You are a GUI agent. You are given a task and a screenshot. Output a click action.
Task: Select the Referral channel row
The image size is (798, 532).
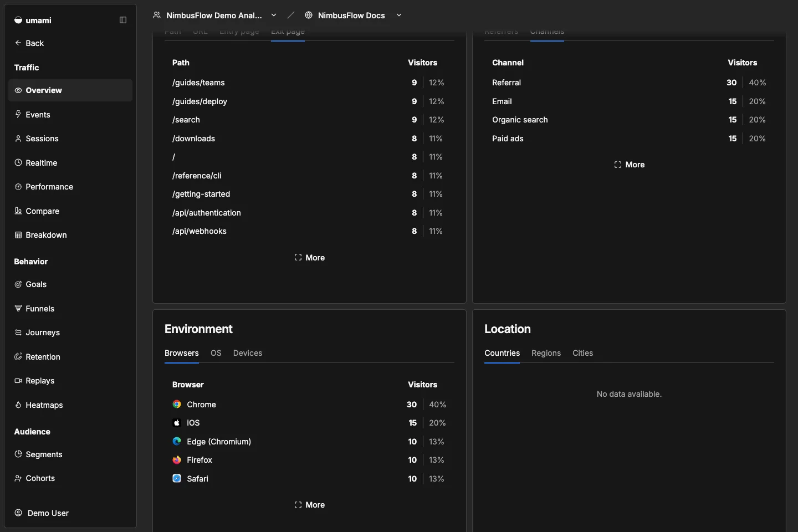pos(629,83)
